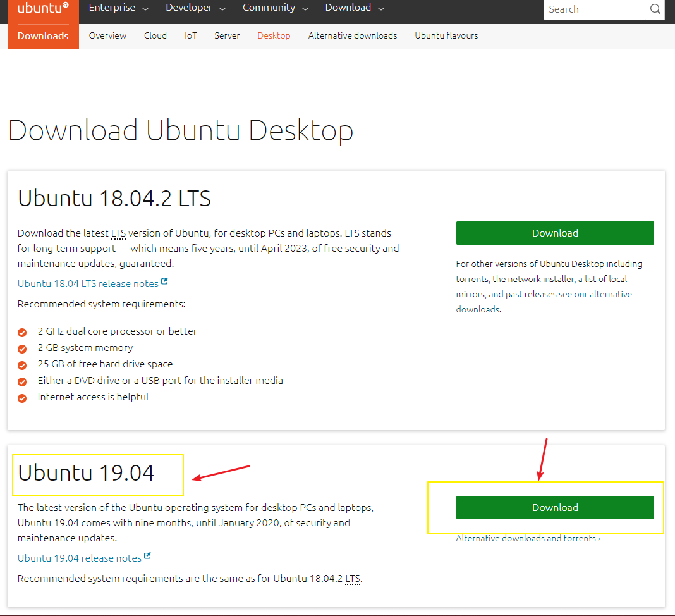Click 'Either a DVD drive or a USB port' line
675x616 pixels.
[x=160, y=380]
